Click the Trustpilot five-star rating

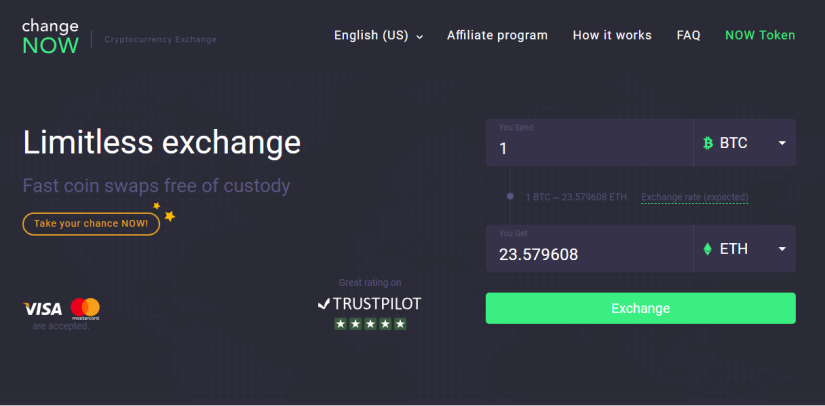370,324
